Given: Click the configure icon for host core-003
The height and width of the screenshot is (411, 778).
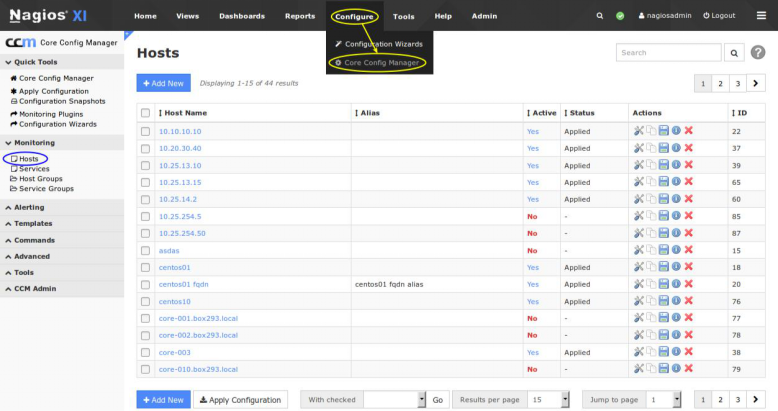Looking at the screenshot, I should point(639,352).
